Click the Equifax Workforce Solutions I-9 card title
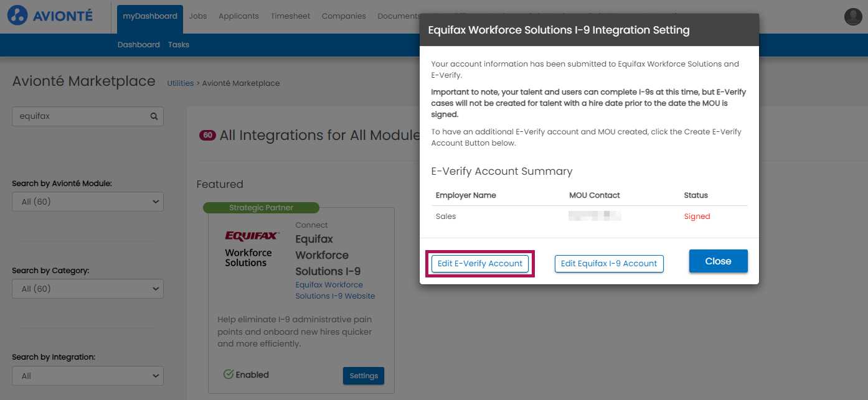The height and width of the screenshot is (400, 868). (x=328, y=255)
